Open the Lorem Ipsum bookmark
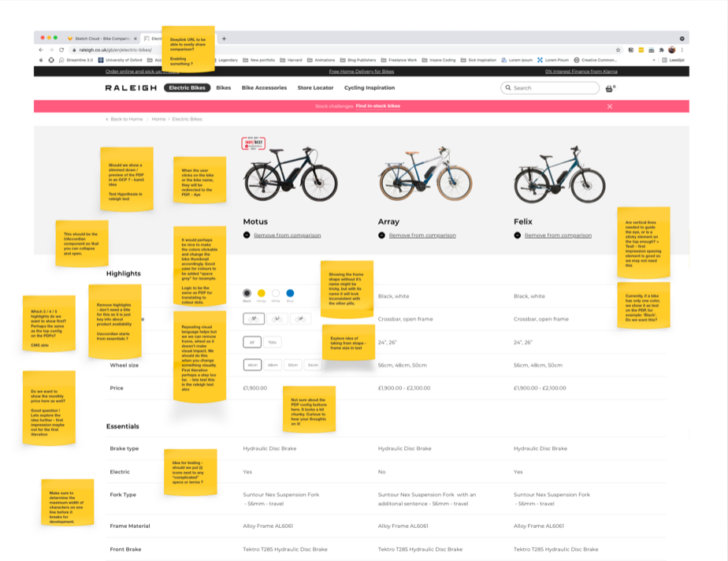Screen dimensions: 728x561 pyautogui.click(x=517, y=60)
